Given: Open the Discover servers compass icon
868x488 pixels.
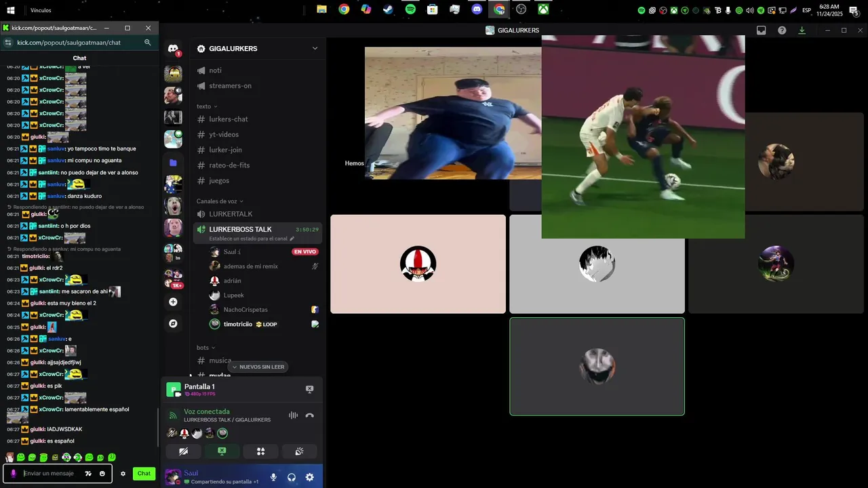Looking at the screenshot, I should [173, 324].
